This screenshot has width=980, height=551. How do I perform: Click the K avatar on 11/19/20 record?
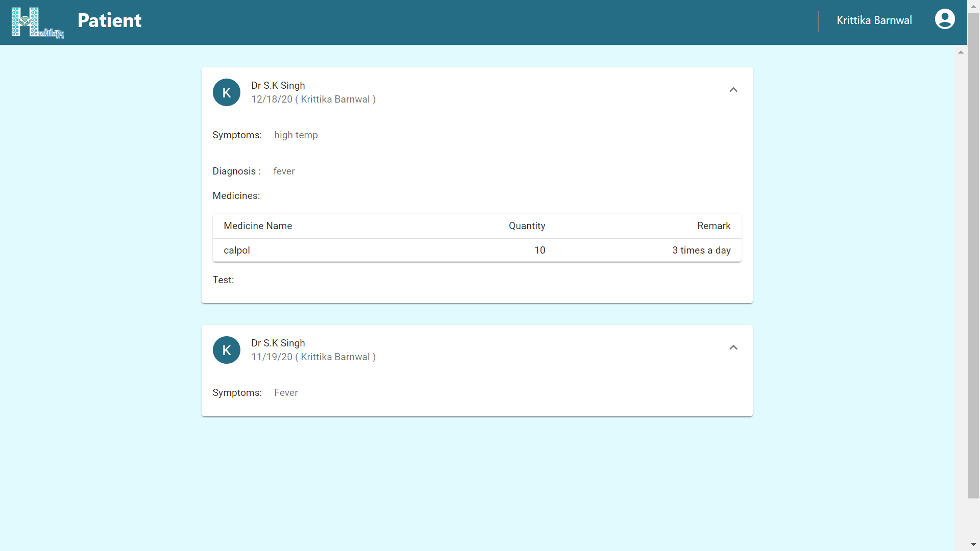point(227,350)
